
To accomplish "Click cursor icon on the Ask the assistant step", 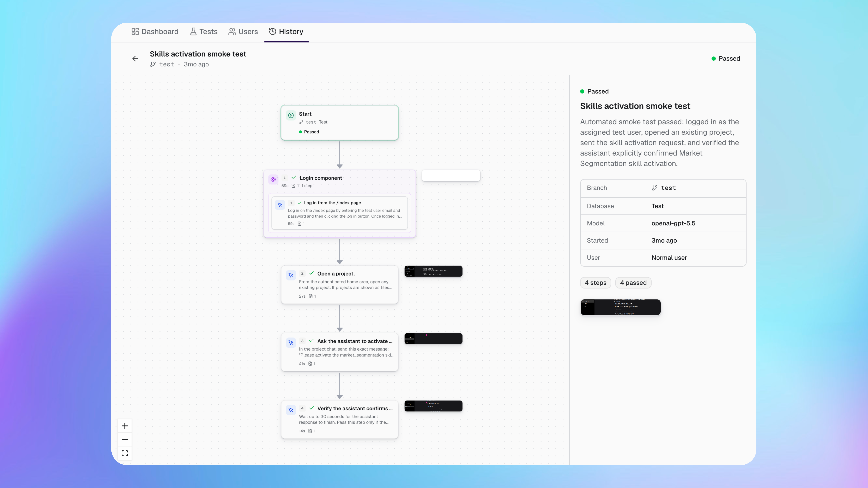I will (291, 343).
